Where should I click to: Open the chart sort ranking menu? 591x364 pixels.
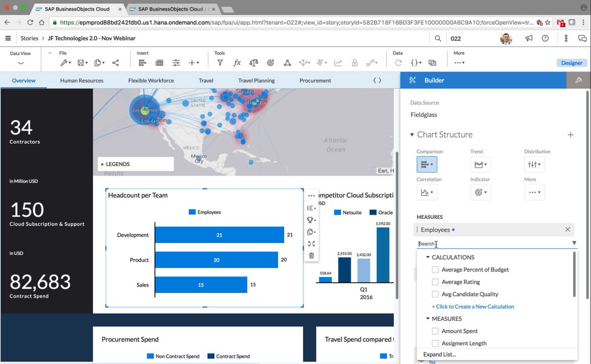[311, 208]
